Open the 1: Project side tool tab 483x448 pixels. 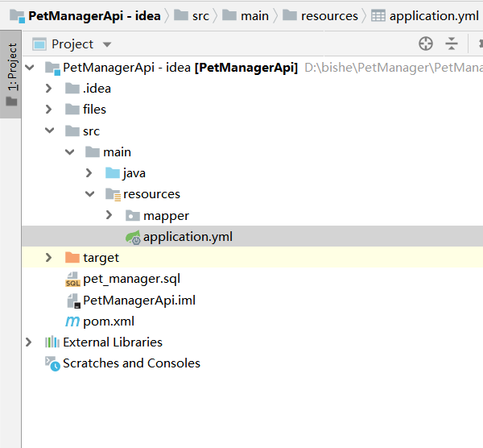(11, 74)
